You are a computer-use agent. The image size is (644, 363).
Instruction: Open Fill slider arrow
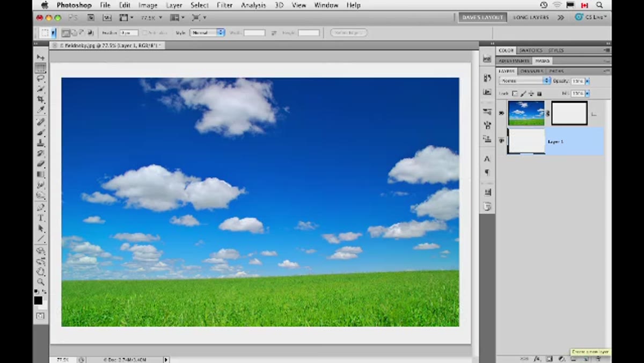[x=587, y=93]
